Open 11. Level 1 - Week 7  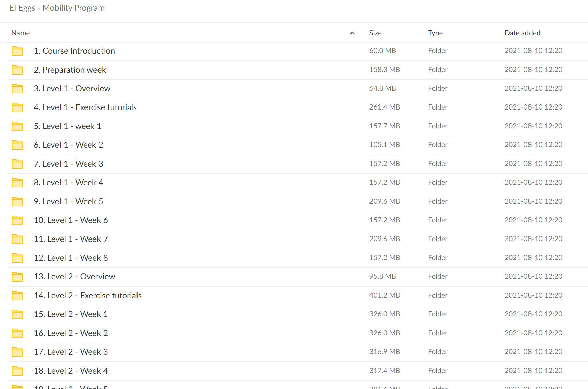pyautogui.click(x=71, y=239)
